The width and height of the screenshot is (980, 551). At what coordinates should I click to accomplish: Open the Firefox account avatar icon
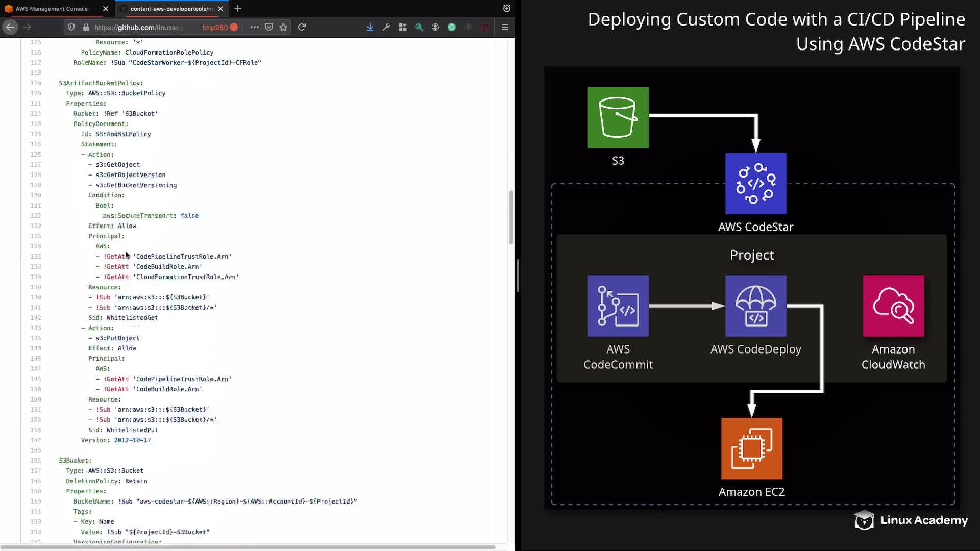(x=435, y=27)
